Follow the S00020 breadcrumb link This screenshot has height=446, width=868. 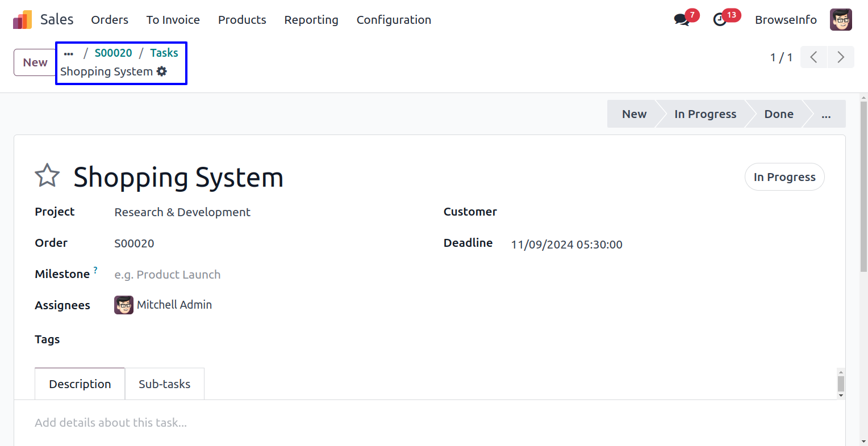113,53
